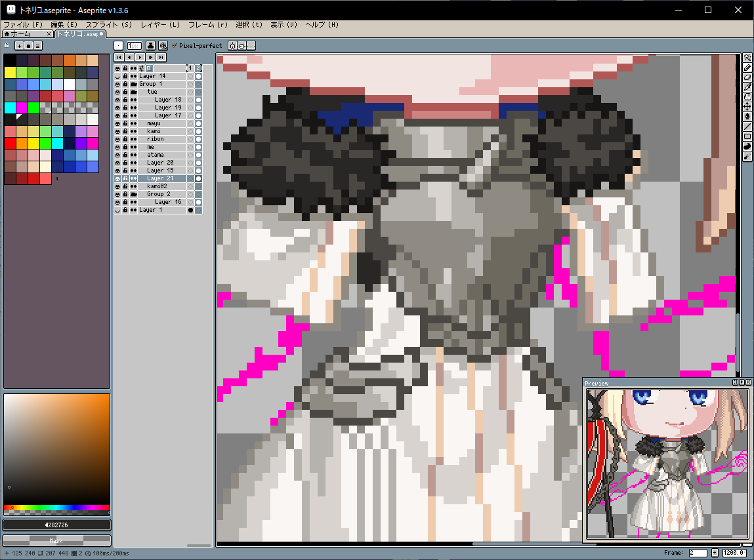Activate the Rectangle shape tool
The width and height of the screenshot is (754, 560).
point(747,136)
